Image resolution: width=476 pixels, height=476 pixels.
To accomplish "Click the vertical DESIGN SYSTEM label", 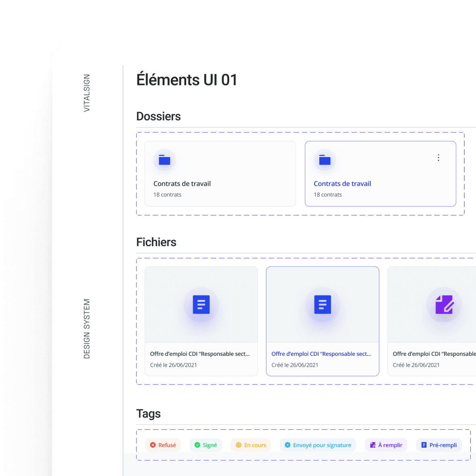I will pyautogui.click(x=87, y=329).
